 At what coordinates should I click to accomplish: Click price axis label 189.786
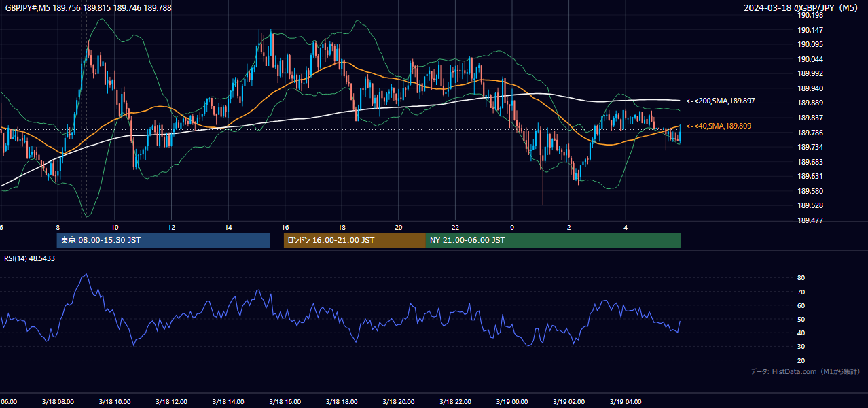click(811, 133)
